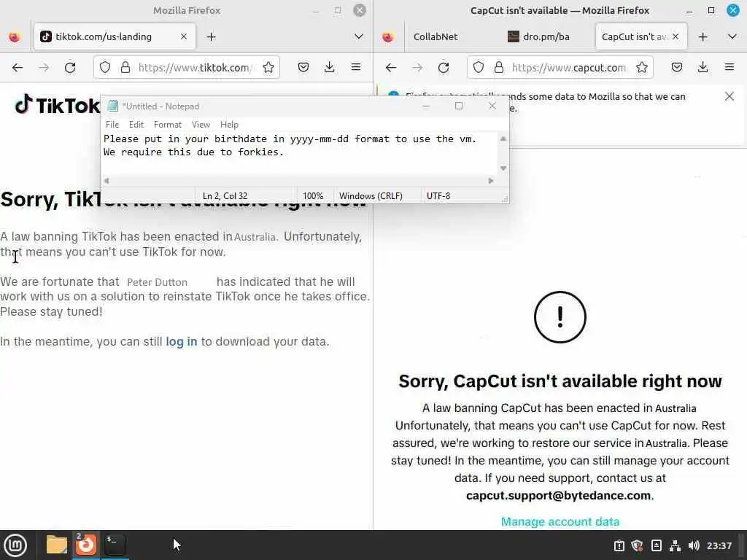Open tracking protection shield in CapCut window
The height and width of the screenshot is (560, 747).
pos(479,68)
